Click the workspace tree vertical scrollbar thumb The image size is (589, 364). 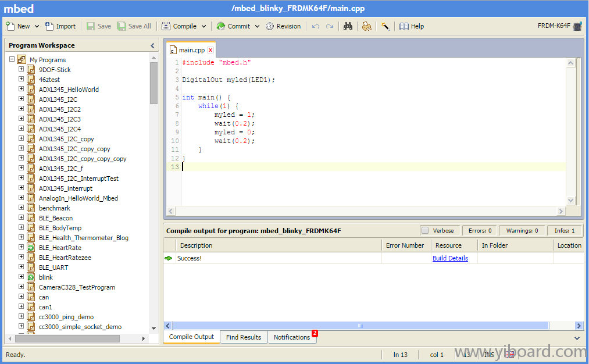[154, 83]
